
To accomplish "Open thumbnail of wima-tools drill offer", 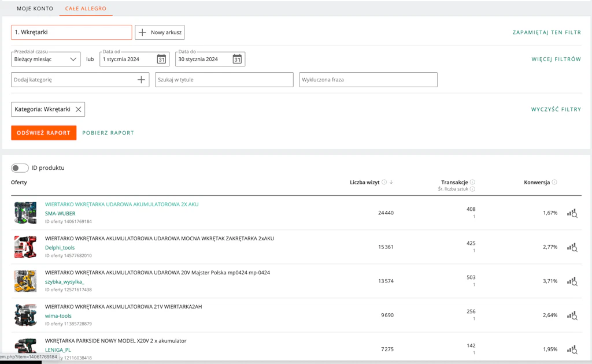I will 25,315.
